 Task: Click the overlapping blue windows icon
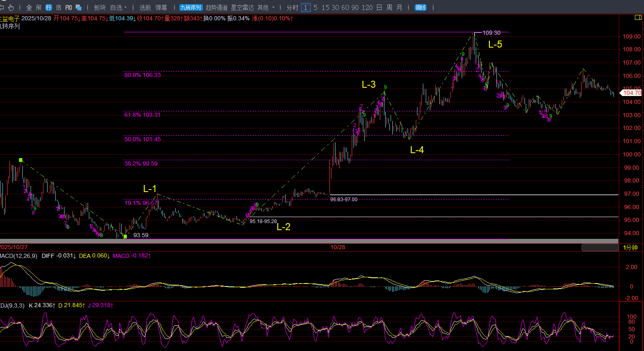point(79,7)
